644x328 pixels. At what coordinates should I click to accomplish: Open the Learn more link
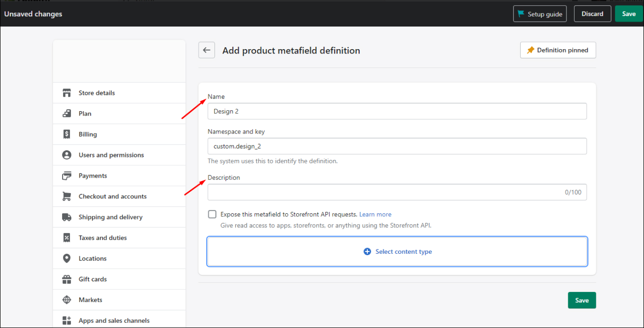coord(376,214)
